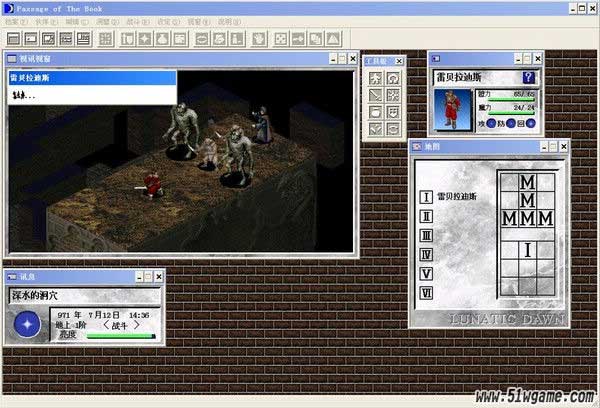The width and height of the screenshot is (600, 408).
Task: Click the overlapping cards toolbar icon
Action: pyautogui.click(x=316, y=39)
